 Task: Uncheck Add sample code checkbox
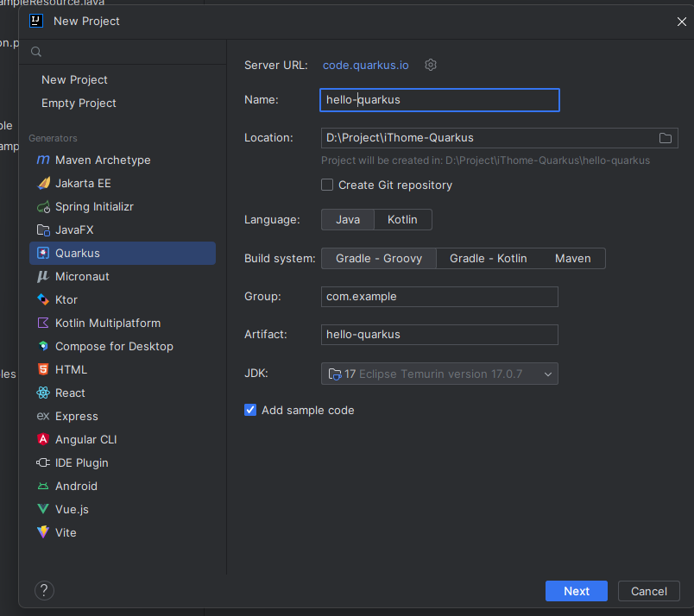tap(250, 410)
